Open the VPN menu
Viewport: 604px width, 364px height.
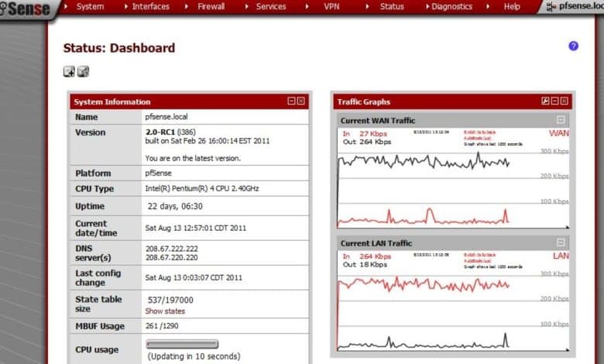331,6
